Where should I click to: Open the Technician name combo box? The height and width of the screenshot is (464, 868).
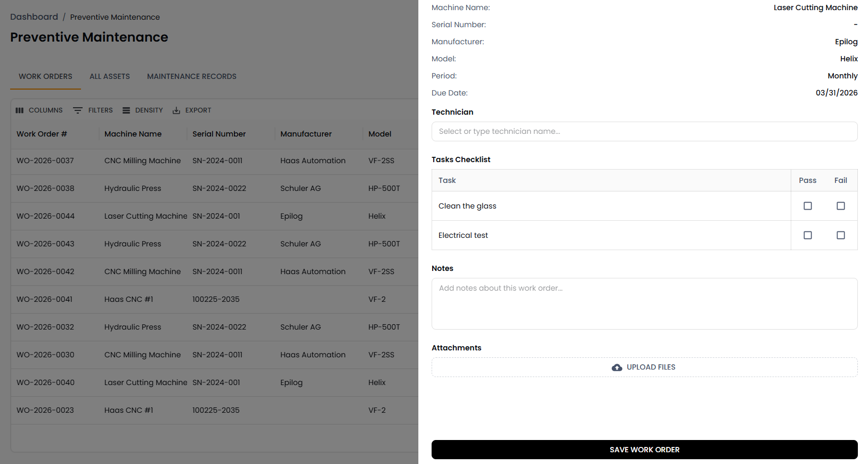[x=644, y=132]
